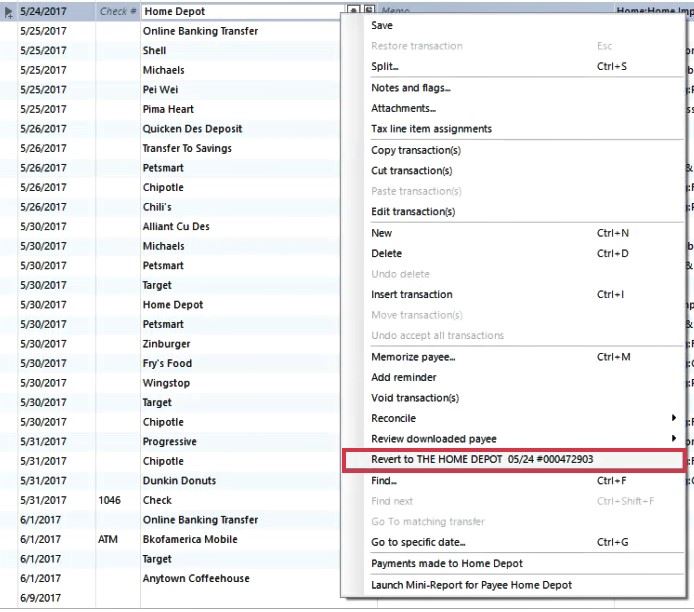
Task: Expand the Reconcile submenu
Action: (x=393, y=418)
